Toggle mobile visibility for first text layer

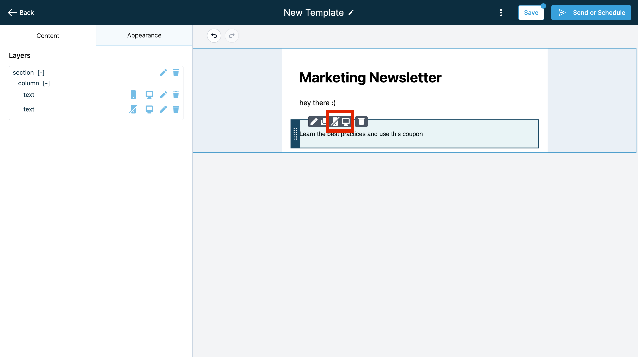tap(133, 95)
